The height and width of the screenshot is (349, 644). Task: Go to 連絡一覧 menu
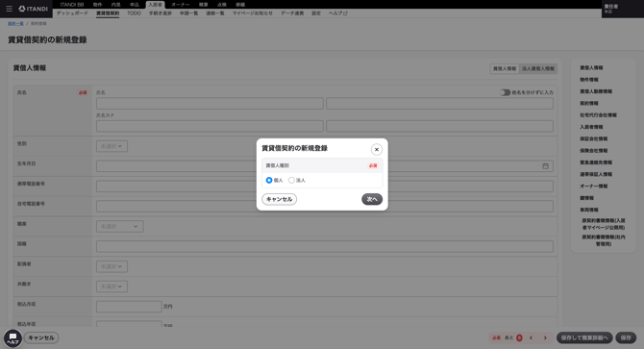click(215, 13)
